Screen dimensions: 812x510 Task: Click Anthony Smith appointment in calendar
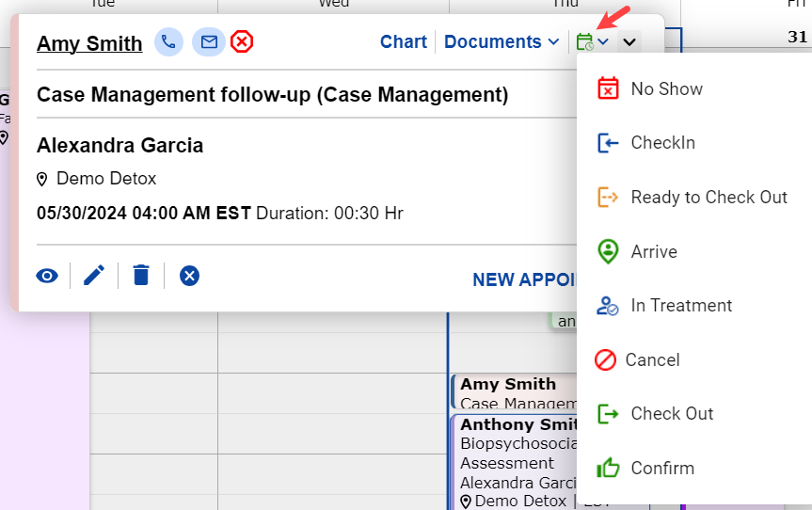point(513,425)
